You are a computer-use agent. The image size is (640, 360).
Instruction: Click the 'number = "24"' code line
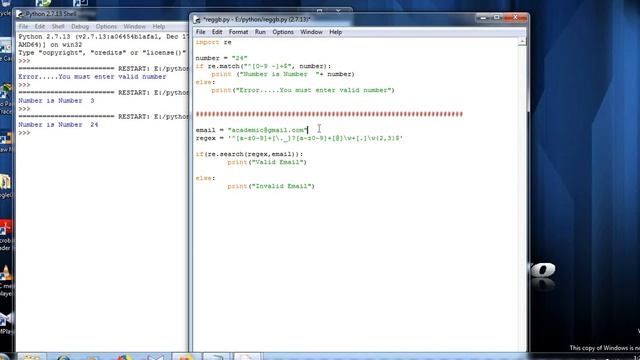pyautogui.click(x=221, y=58)
